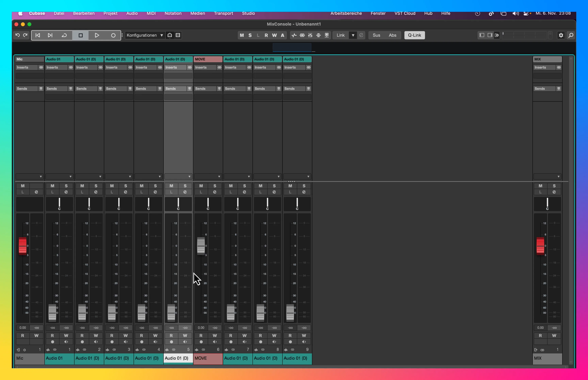Open MixConsole settings gear icon
588x380 pixels.
pos(561,35)
